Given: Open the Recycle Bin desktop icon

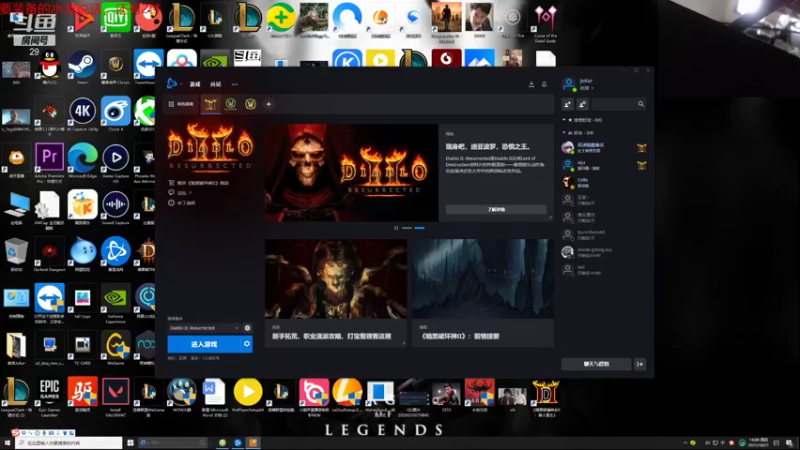Looking at the screenshot, I should [16, 254].
